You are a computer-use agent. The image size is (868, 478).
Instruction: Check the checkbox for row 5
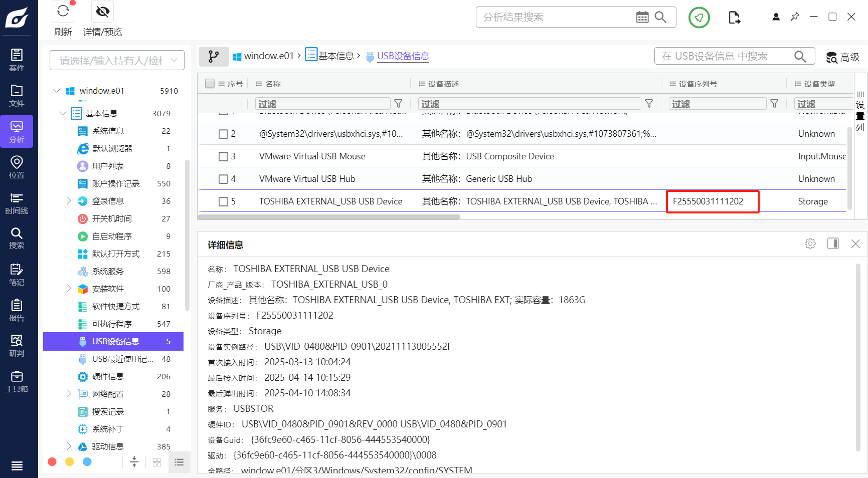click(224, 201)
